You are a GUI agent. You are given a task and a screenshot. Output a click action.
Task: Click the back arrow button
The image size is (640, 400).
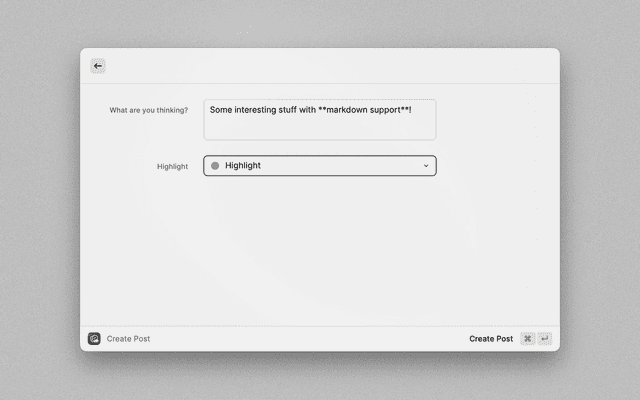(98, 66)
